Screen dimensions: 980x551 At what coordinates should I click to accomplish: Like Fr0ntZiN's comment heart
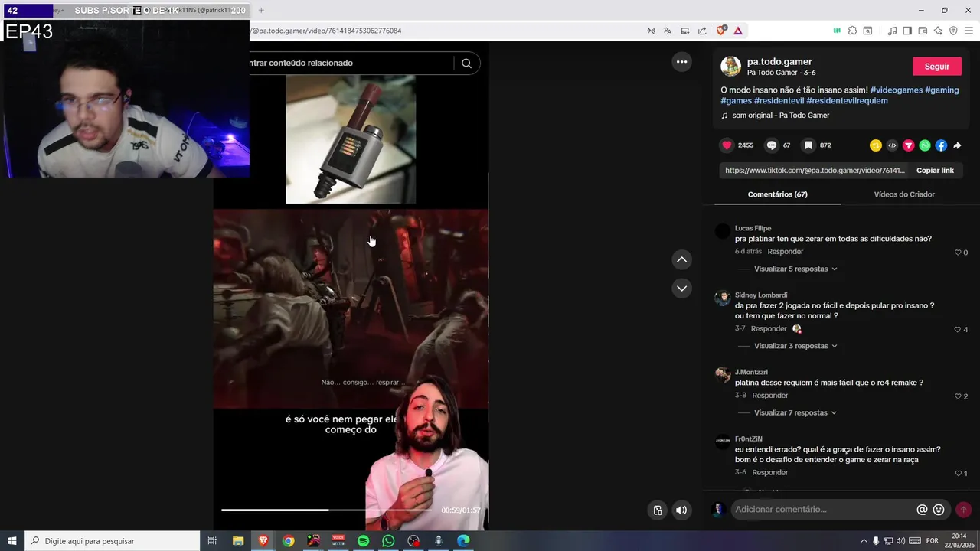pos(958,474)
